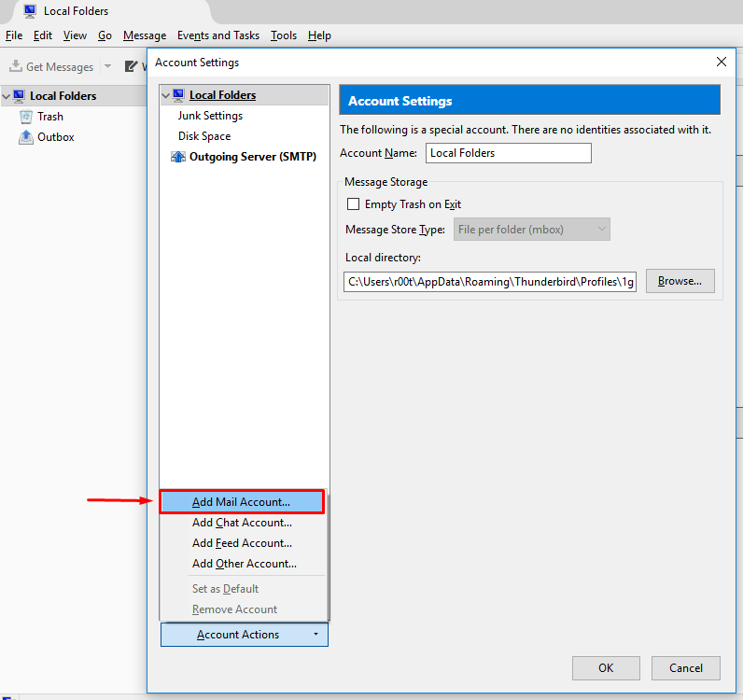Click the Trash folder icon
Viewport: 743px width, 700px height.
click(26, 117)
